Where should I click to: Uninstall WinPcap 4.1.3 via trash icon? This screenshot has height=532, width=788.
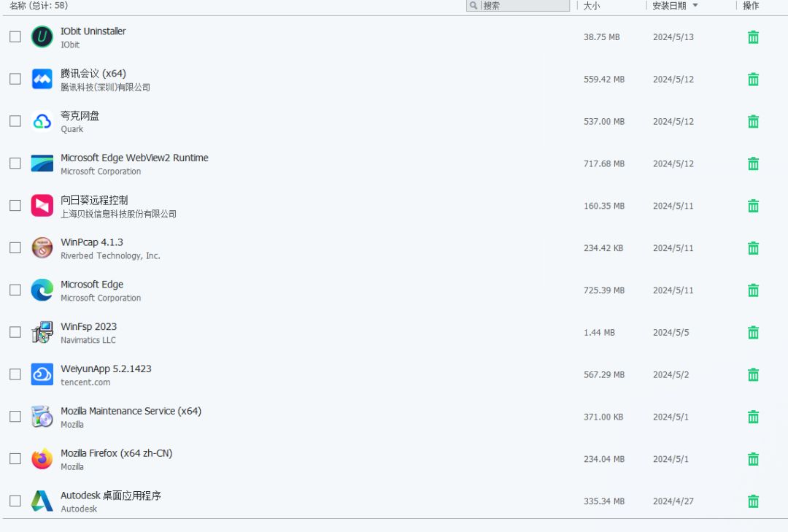point(753,248)
